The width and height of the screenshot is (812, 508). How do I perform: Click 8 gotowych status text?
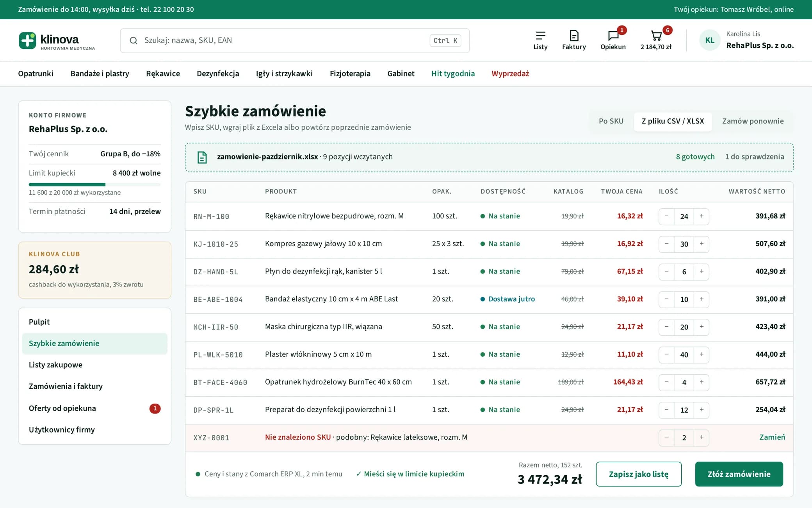coord(695,157)
